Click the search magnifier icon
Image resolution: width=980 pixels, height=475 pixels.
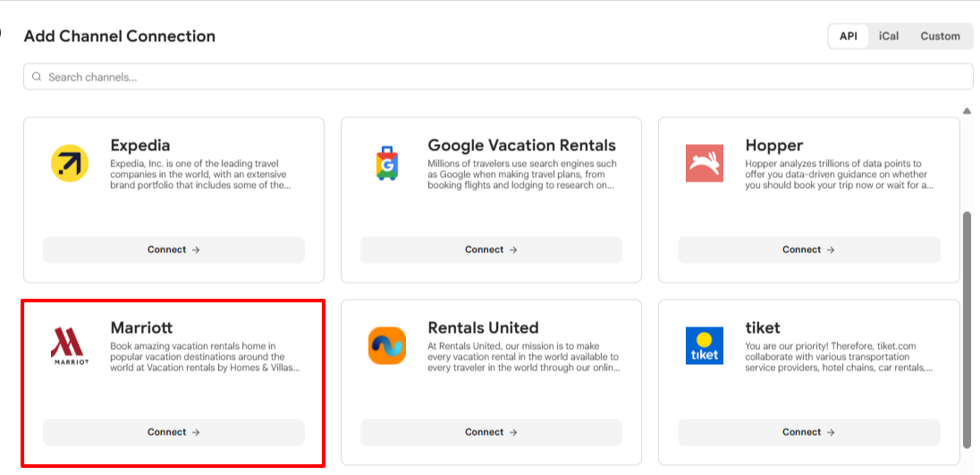(x=37, y=77)
